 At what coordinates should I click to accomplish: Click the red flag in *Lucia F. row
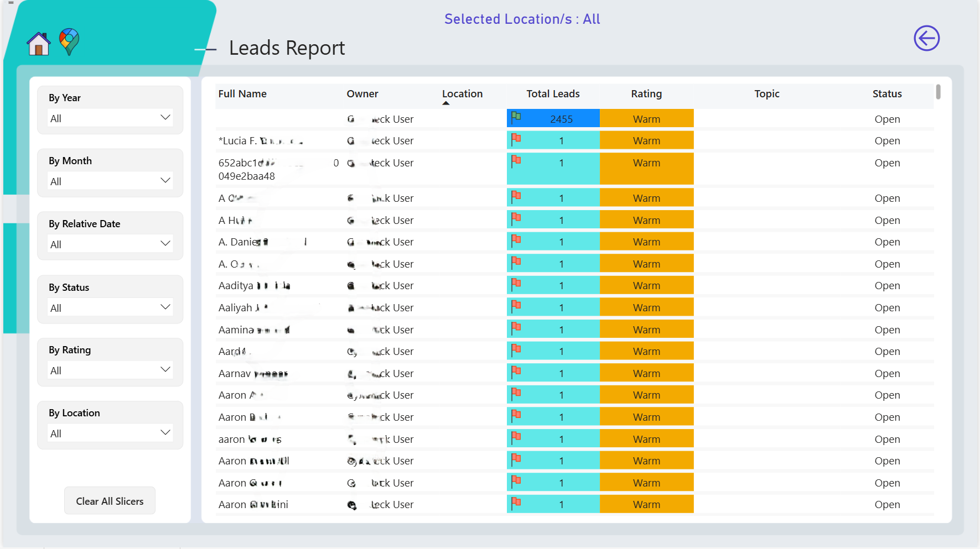516,138
